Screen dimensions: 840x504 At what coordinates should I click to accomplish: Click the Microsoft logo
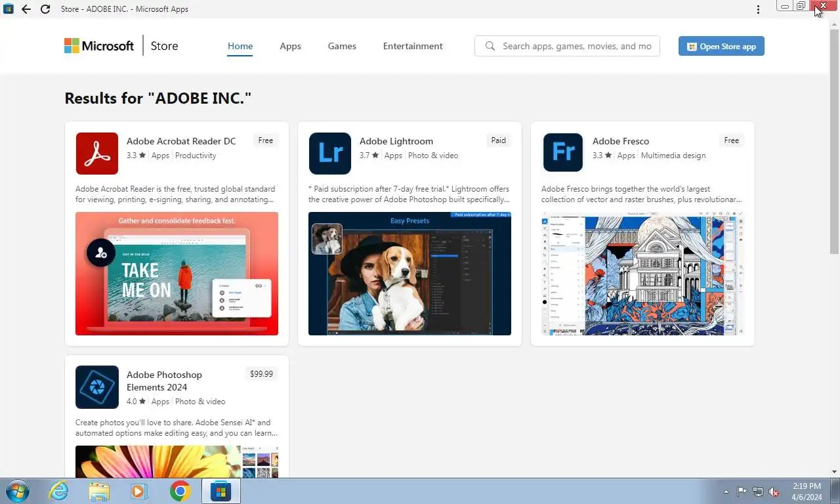[x=99, y=46]
